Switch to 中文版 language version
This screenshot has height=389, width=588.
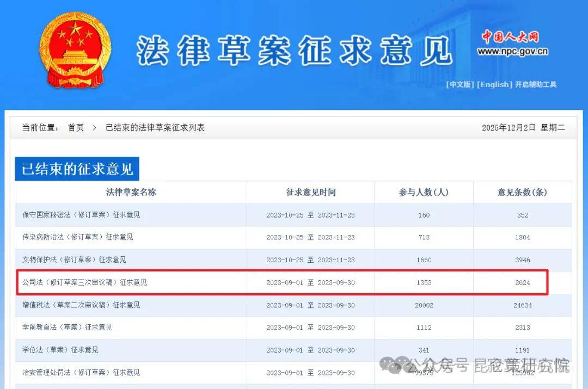point(460,84)
